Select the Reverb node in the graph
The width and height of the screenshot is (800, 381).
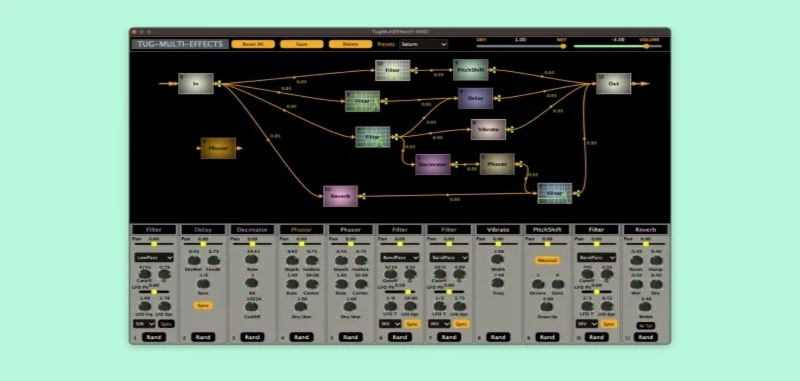pos(340,196)
